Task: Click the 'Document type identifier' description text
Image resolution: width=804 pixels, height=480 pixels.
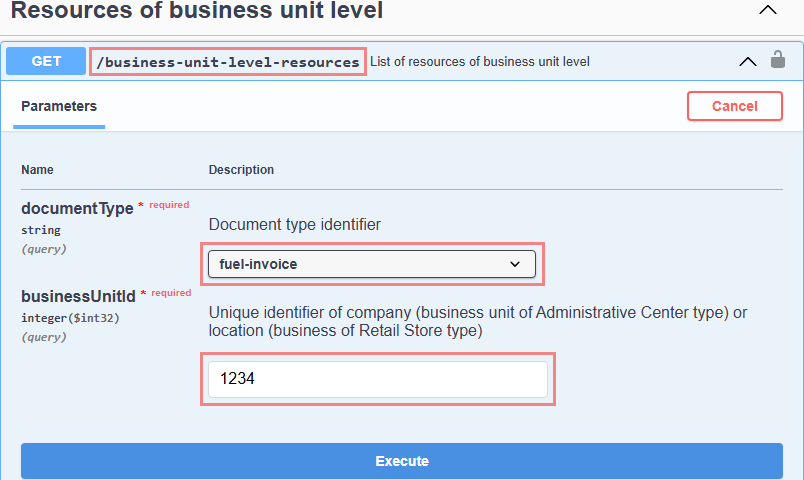Action: [x=295, y=225]
